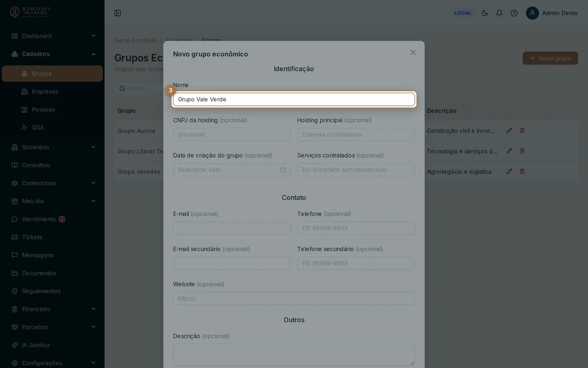The image size is (588, 368).
Task: Open notifications bell icon
Action: pos(499,13)
